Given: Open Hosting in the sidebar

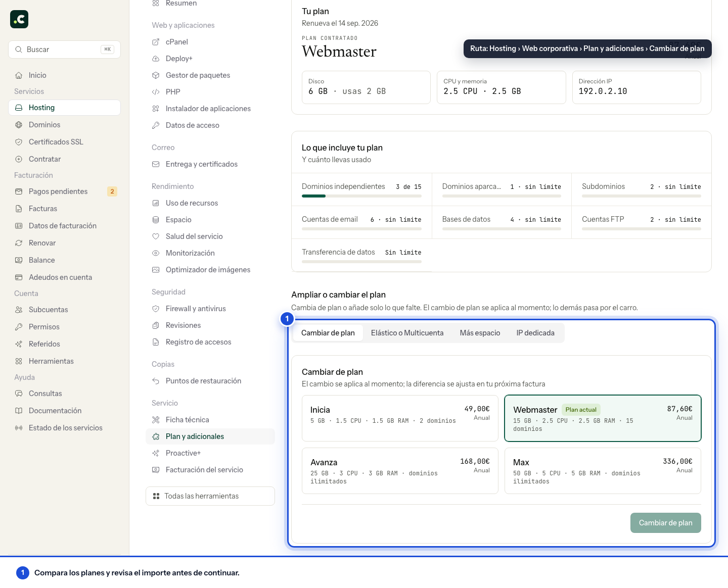Looking at the screenshot, I should pos(64,108).
